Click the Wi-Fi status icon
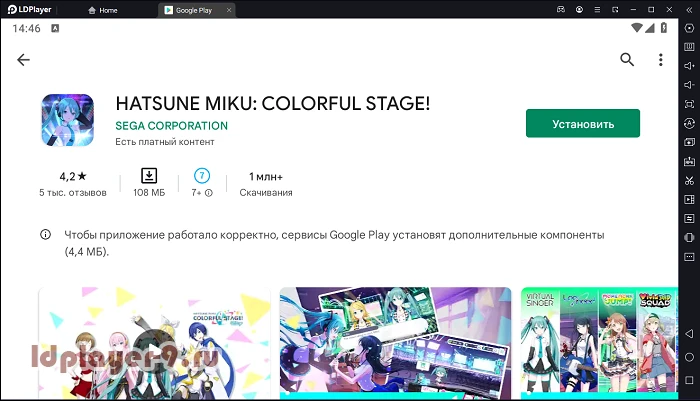Image resolution: width=700 pixels, height=401 pixels. point(637,28)
